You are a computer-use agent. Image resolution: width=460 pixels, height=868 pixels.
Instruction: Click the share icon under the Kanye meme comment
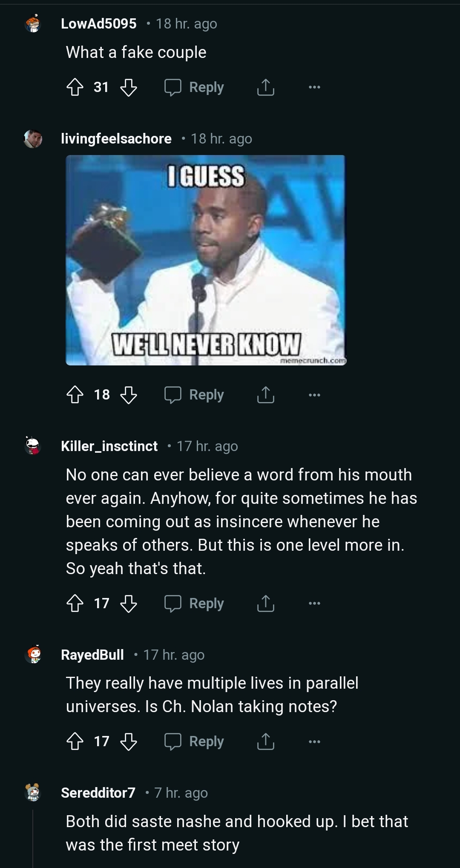(265, 395)
